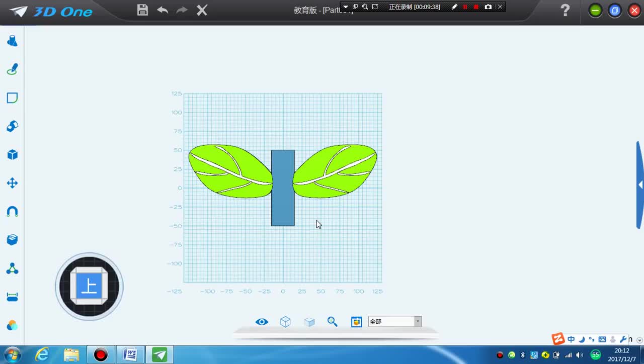
Task: Toggle the input method punctuation mode
Action: (x=592, y=339)
